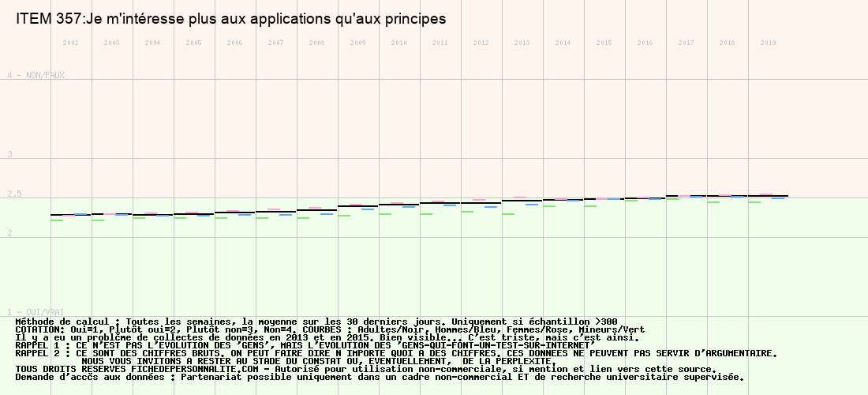The width and height of the screenshot is (868, 395).
Task: Click the 'NOUS VOUS INVITONS A RESTER' line
Action: (319, 361)
